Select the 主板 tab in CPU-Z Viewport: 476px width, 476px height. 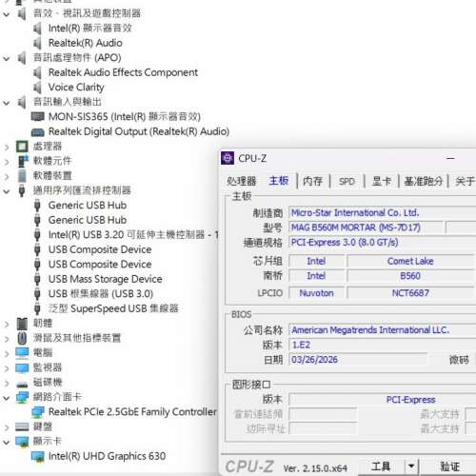click(279, 181)
